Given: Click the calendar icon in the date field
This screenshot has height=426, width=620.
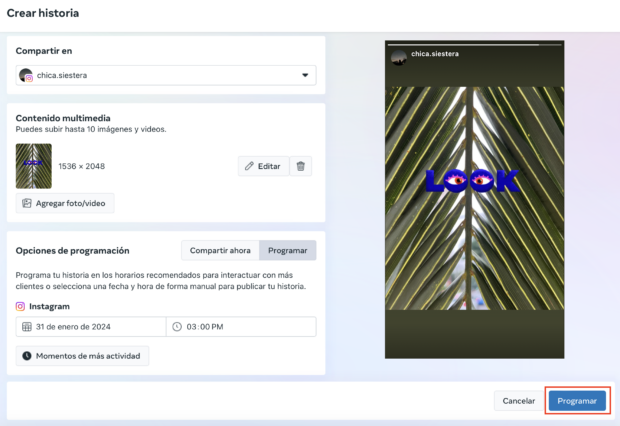Looking at the screenshot, I should pos(26,327).
